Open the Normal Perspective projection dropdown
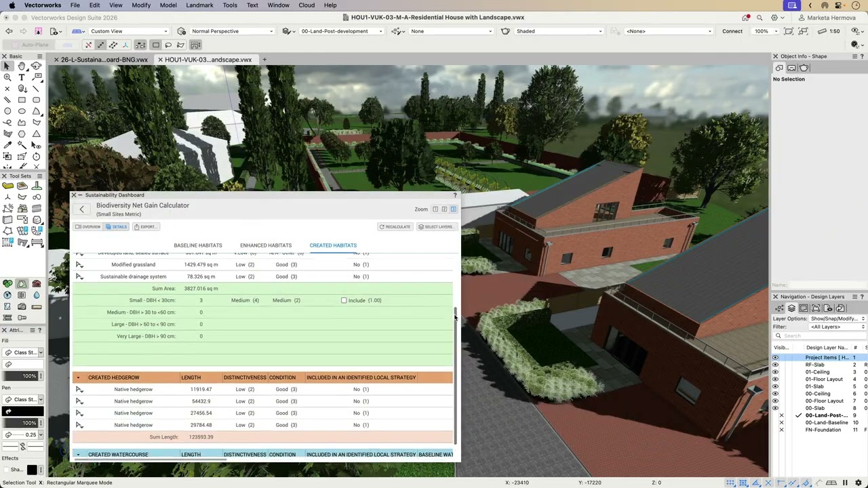Screen dimensions: 868x488 [x=232, y=31]
